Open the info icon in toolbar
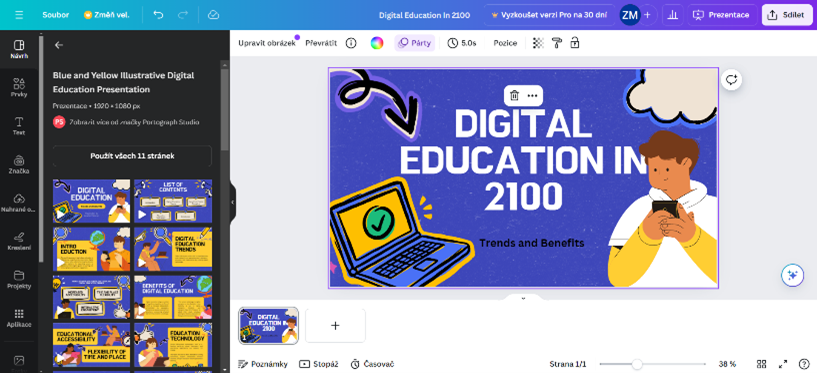The height and width of the screenshot is (373, 817). pyautogui.click(x=351, y=43)
